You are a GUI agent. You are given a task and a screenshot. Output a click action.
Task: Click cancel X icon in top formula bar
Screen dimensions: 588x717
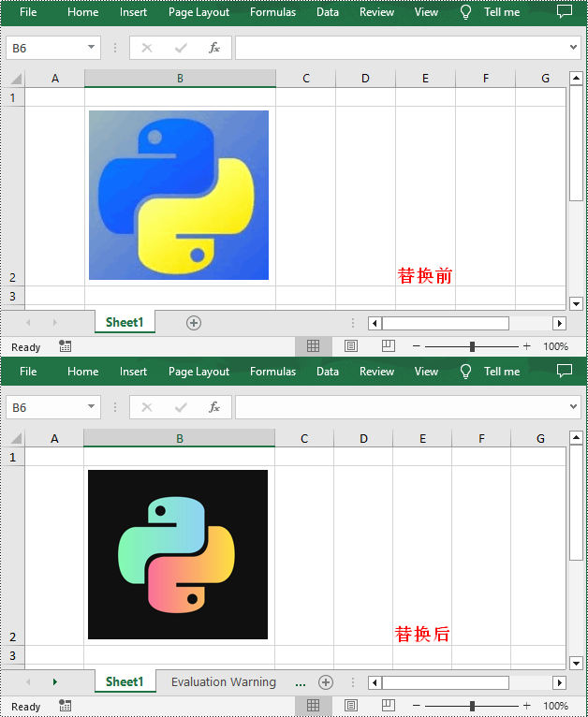click(147, 48)
